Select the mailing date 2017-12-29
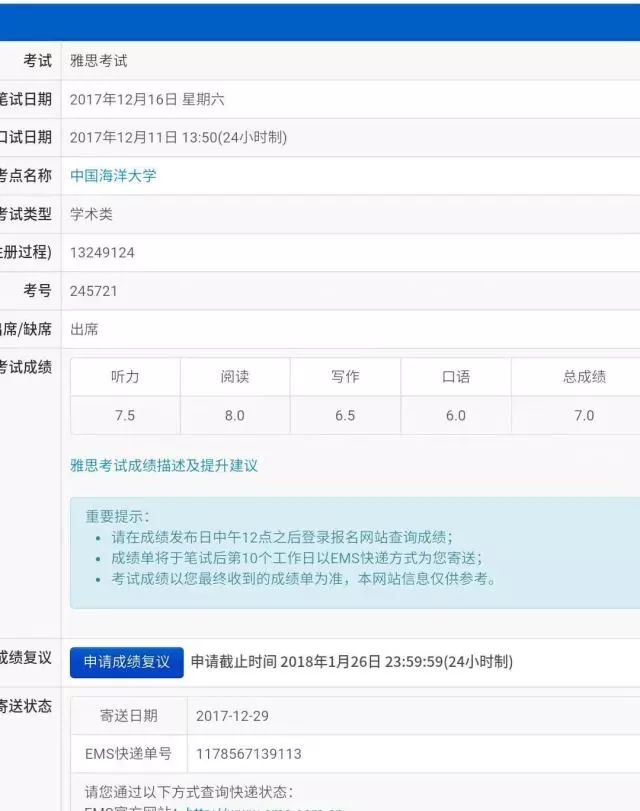The width and height of the screenshot is (640, 811). tap(232, 716)
